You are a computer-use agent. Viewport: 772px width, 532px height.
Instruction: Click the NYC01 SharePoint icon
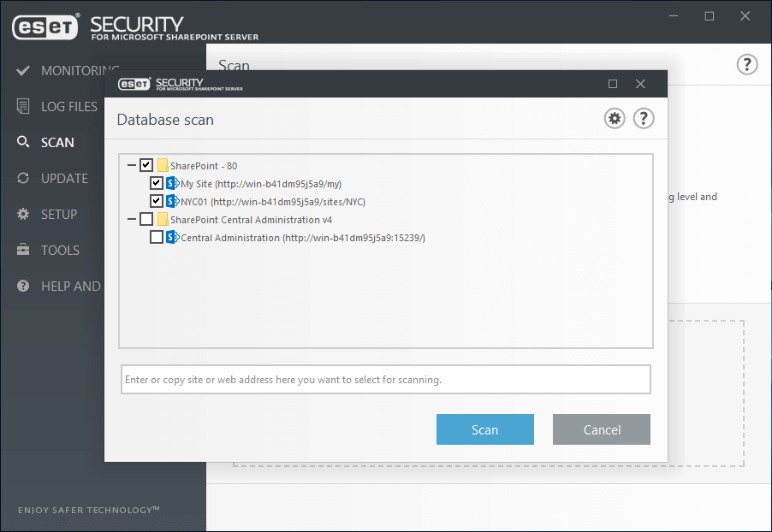[172, 201]
